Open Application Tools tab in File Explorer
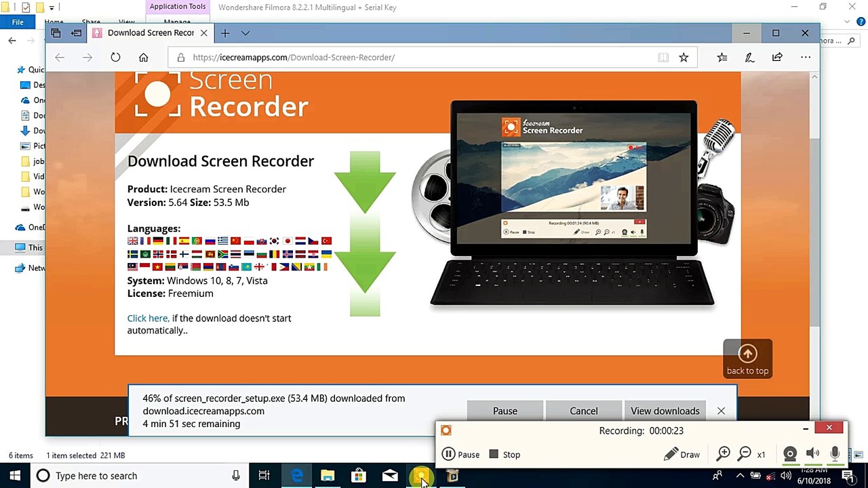 coord(178,7)
